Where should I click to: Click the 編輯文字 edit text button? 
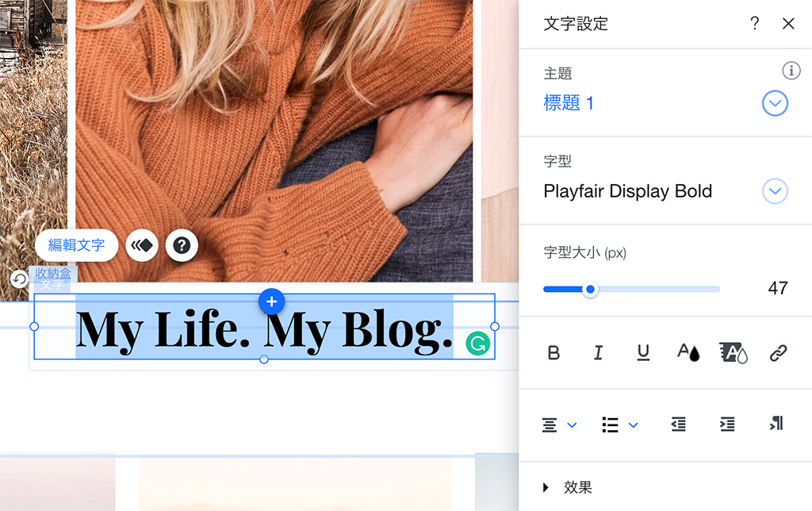point(76,245)
